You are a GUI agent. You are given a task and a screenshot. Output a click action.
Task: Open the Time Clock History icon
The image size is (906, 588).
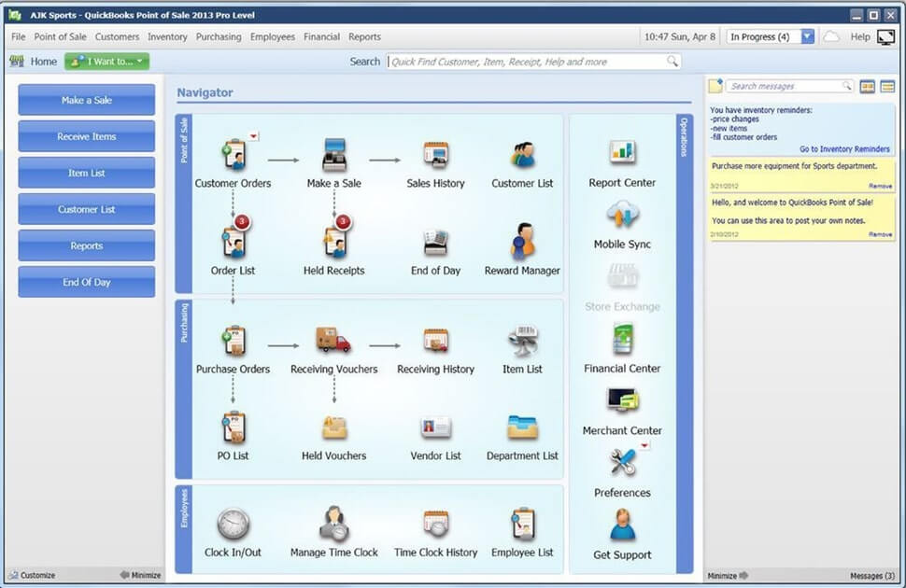[435, 524]
